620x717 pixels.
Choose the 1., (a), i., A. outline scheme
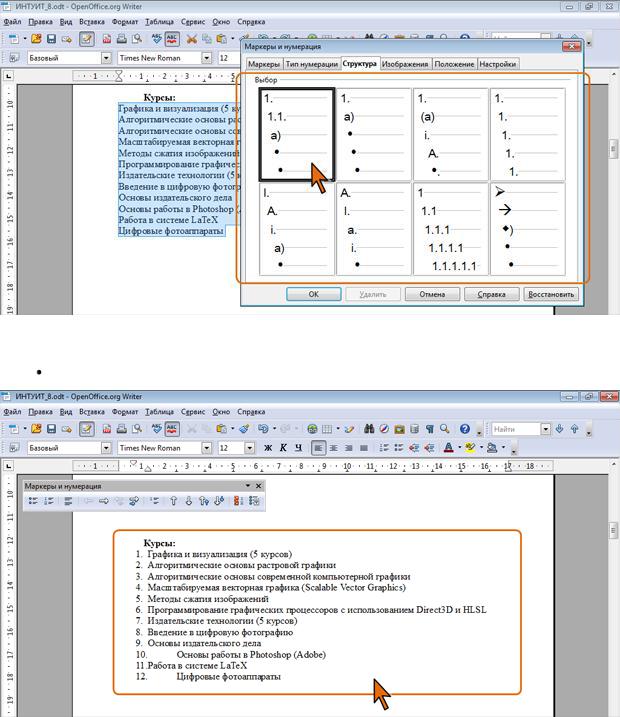tap(450, 134)
